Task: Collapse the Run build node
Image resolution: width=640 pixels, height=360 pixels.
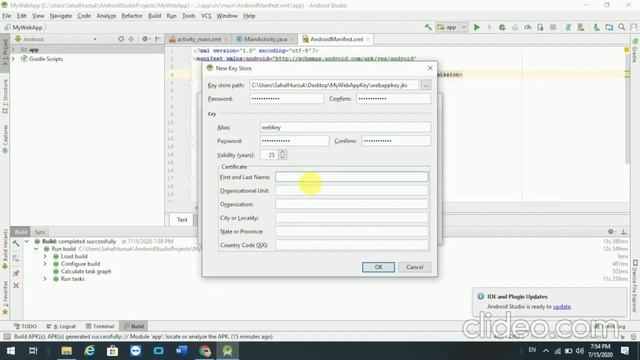Action: [36, 249]
